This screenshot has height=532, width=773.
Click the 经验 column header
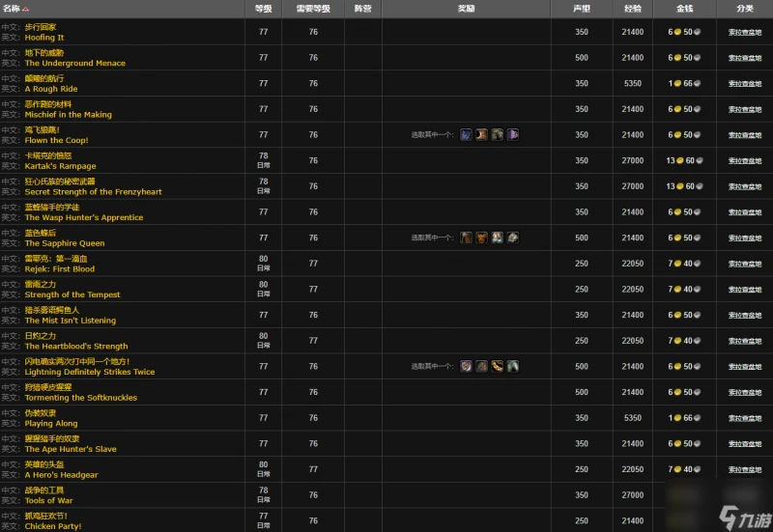point(633,9)
